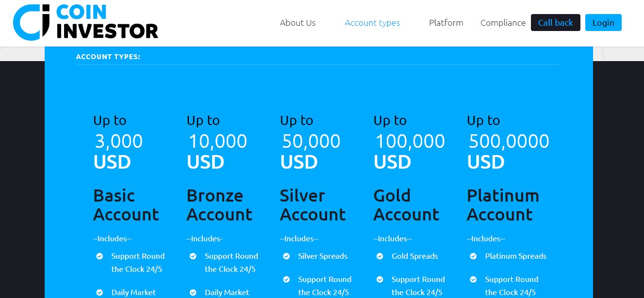
Task: Click Daily Market checkmark under Bronze Account
Action: click(193, 293)
